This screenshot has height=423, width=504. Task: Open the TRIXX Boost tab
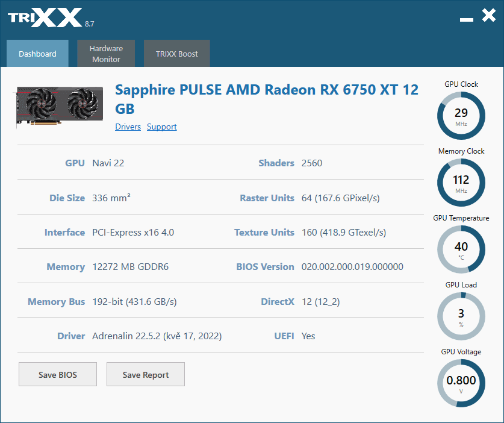[x=177, y=54]
